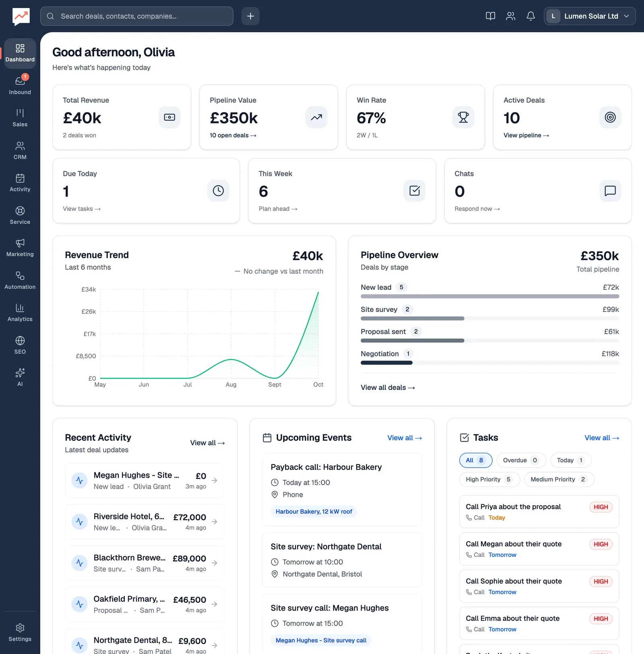The width and height of the screenshot is (644, 654).
Task: Click the plus quick-add button
Action: [x=250, y=16]
